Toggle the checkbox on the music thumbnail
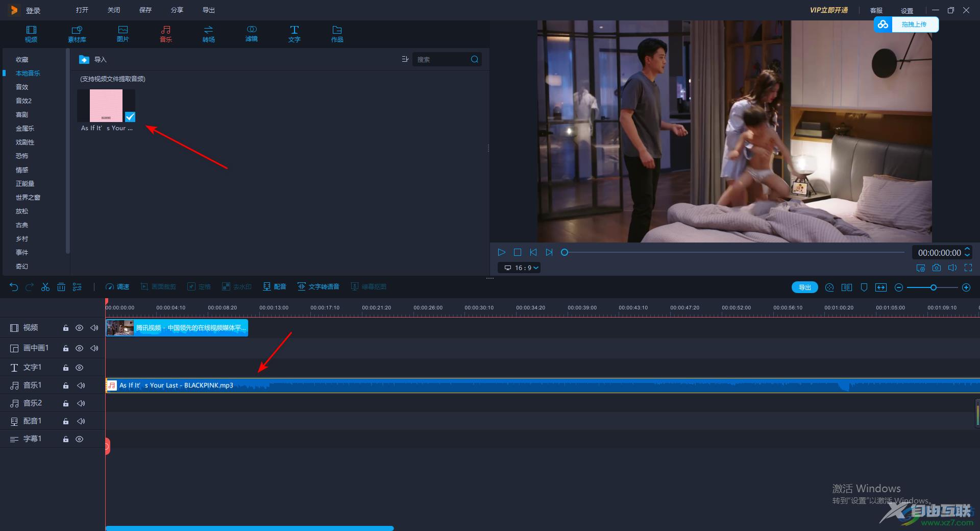The image size is (980, 531). point(130,117)
